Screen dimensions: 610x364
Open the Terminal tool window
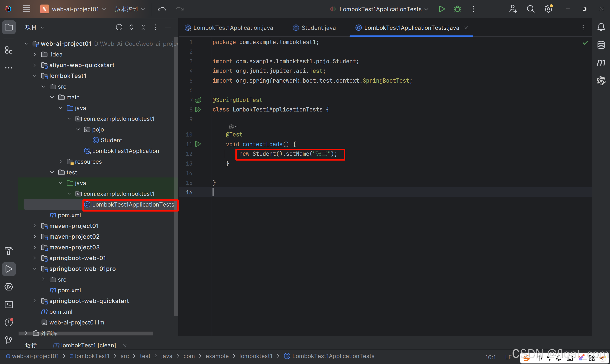[9, 305]
